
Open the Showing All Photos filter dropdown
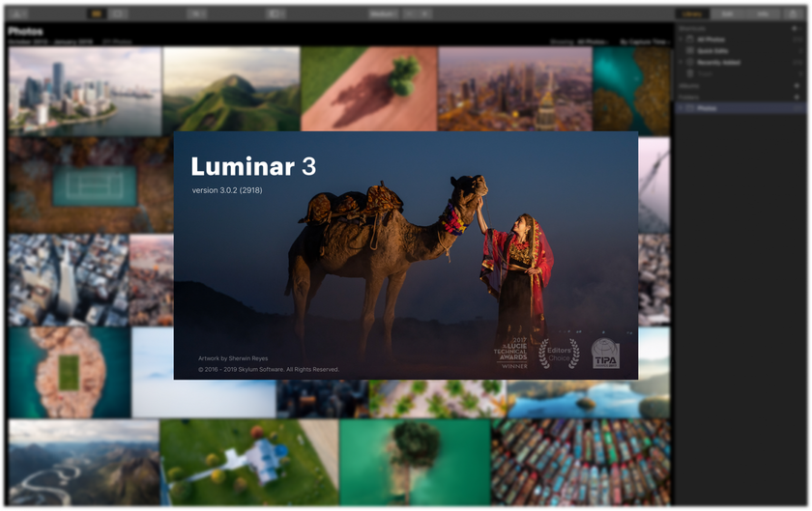578,42
